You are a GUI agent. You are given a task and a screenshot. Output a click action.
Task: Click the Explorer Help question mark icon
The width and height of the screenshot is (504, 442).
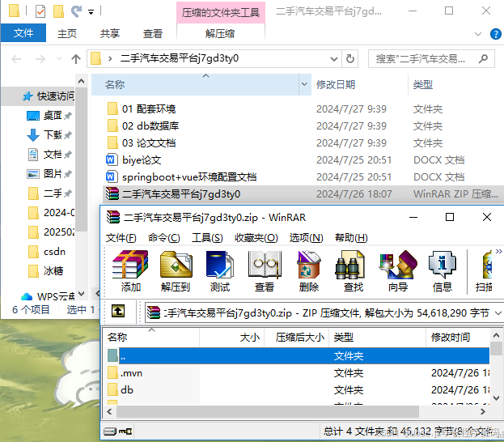(x=495, y=34)
